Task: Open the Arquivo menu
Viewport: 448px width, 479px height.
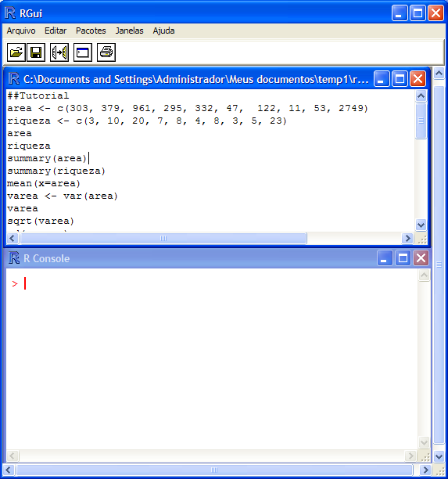Action: 21,31
